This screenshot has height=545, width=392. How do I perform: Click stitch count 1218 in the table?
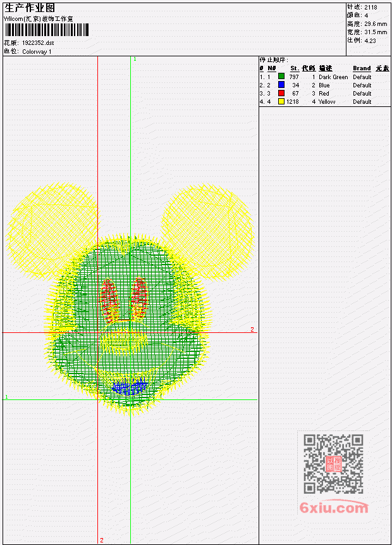(292, 102)
